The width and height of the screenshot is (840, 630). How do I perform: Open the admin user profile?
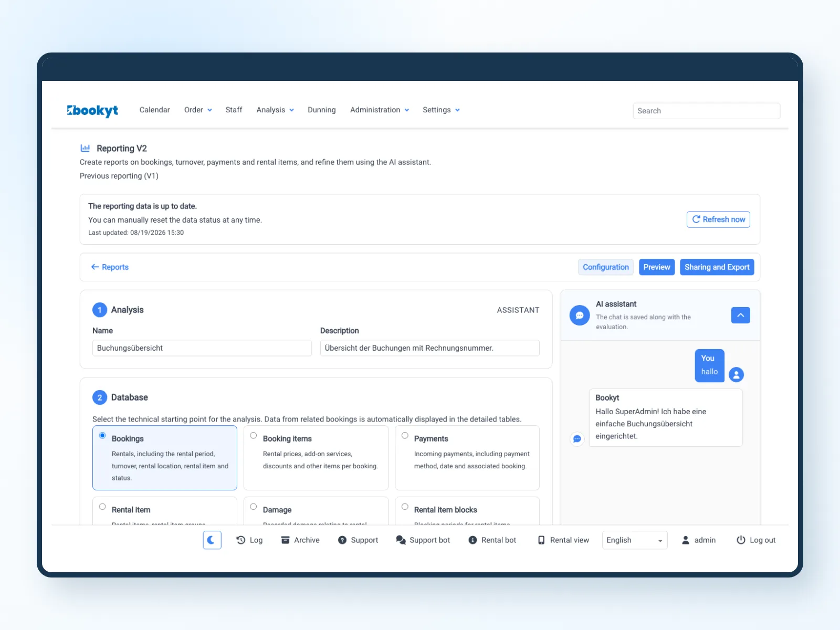coord(698,540)
